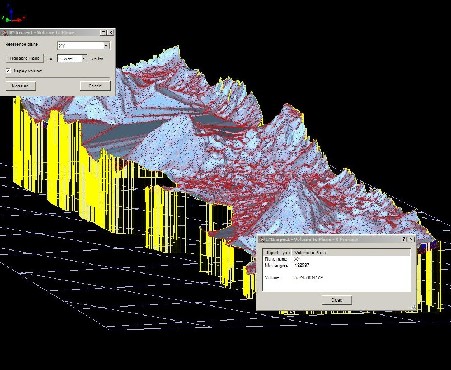
Task: Click the resize grip of the results window
Action: pos(413,308)
